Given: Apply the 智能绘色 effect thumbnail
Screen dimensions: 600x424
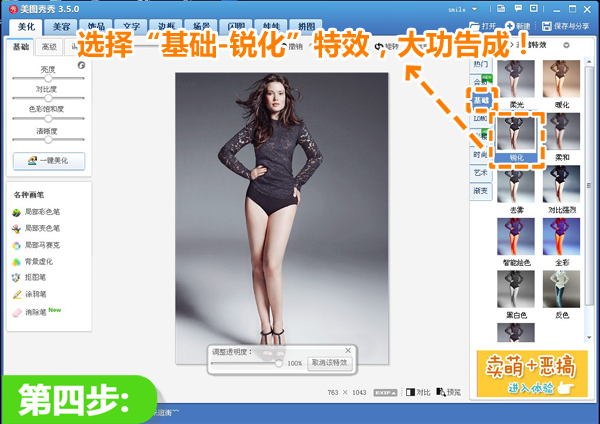Looking at the screenshot, I should click(516, 237).
